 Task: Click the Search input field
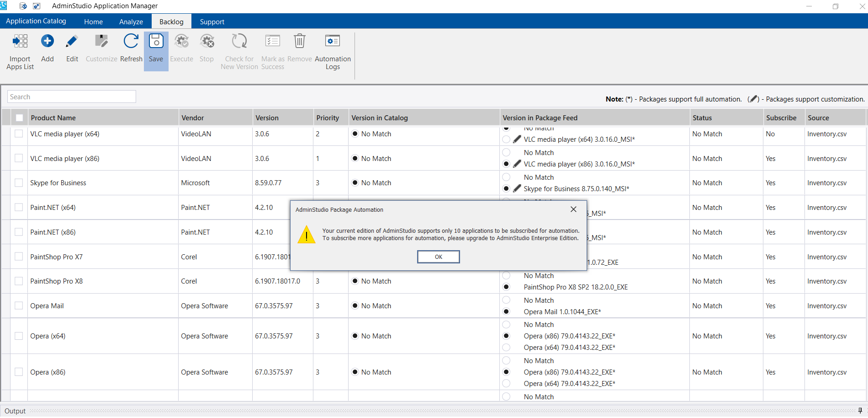[72, 96]
